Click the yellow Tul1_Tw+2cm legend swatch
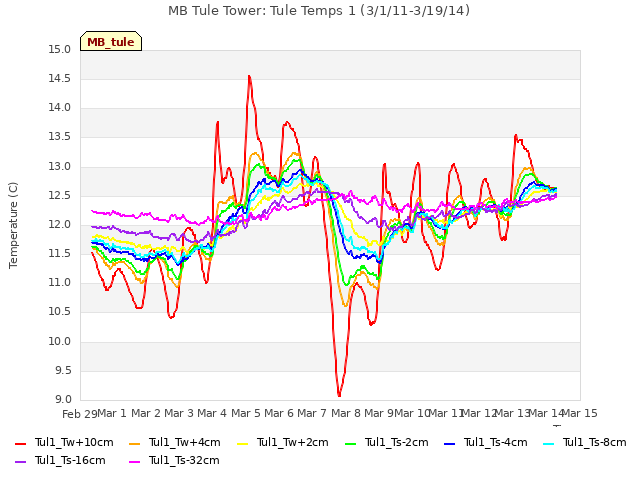Image resolution: width=640 pixels, height=480 pixels. [242, 444]
